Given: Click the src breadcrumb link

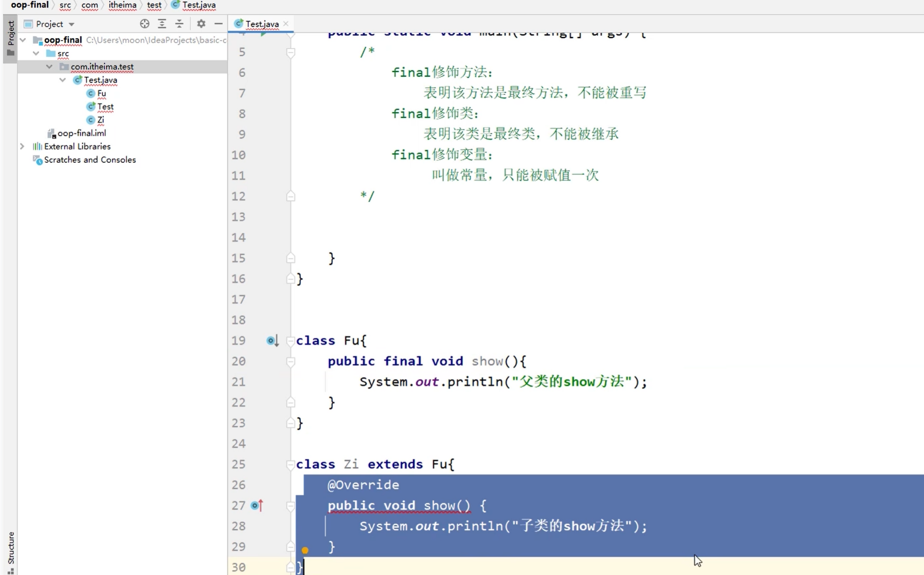Looking at the screenshot, I should [65, 6].
